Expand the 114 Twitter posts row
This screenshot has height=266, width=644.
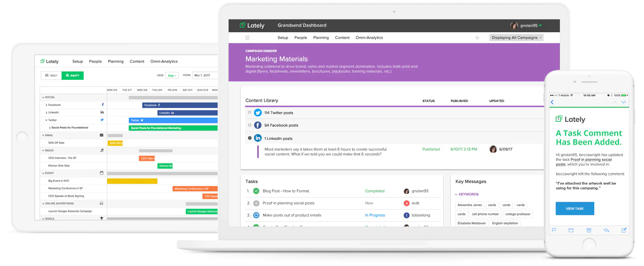point(250,112)
